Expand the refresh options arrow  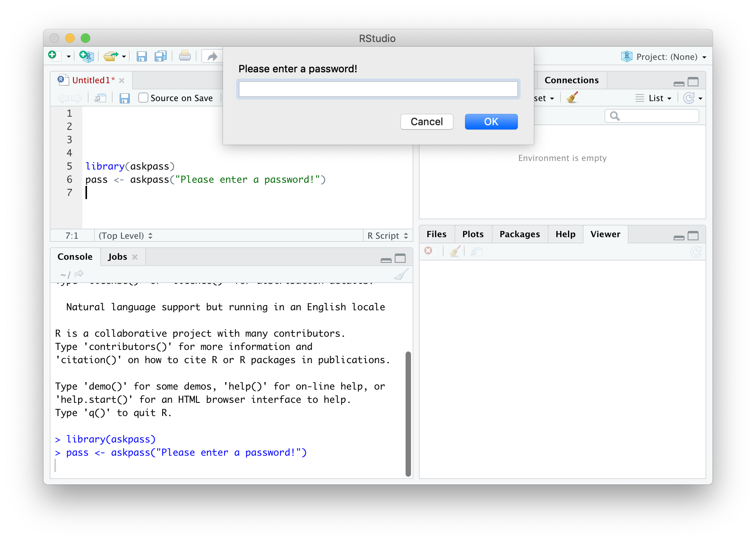click(700, 98)
